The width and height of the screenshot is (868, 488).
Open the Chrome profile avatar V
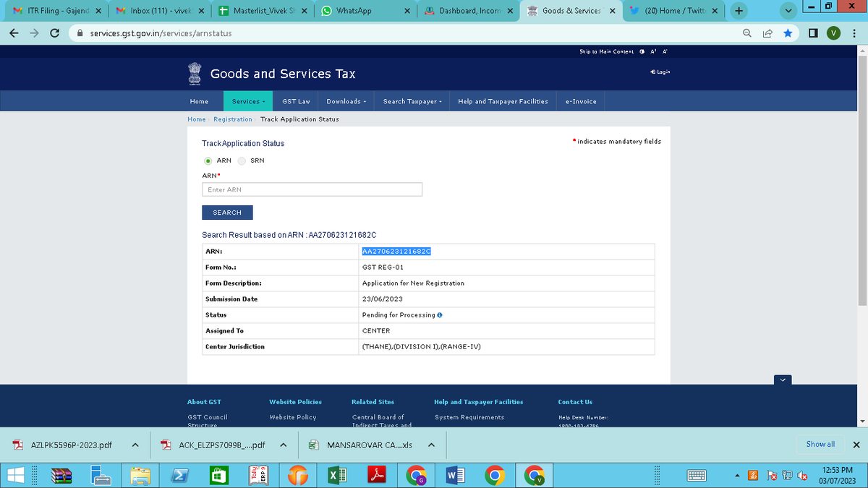(x=833, y=33)
